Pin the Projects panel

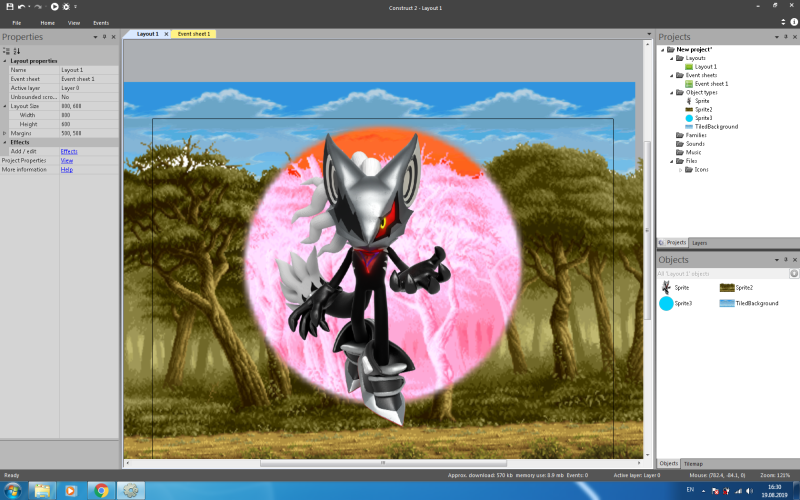(786, 37)
